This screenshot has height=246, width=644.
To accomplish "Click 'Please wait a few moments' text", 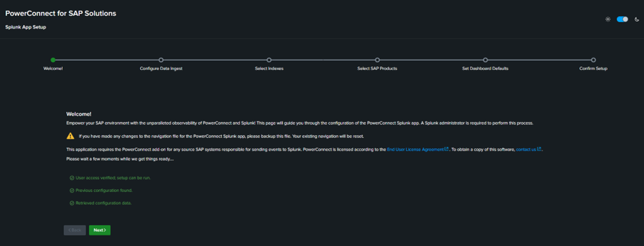I will click(x=120, y=159).
